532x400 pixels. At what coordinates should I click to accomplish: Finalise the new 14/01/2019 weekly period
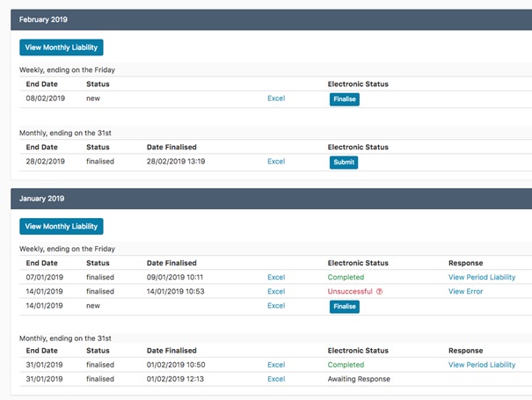(344, 307)
